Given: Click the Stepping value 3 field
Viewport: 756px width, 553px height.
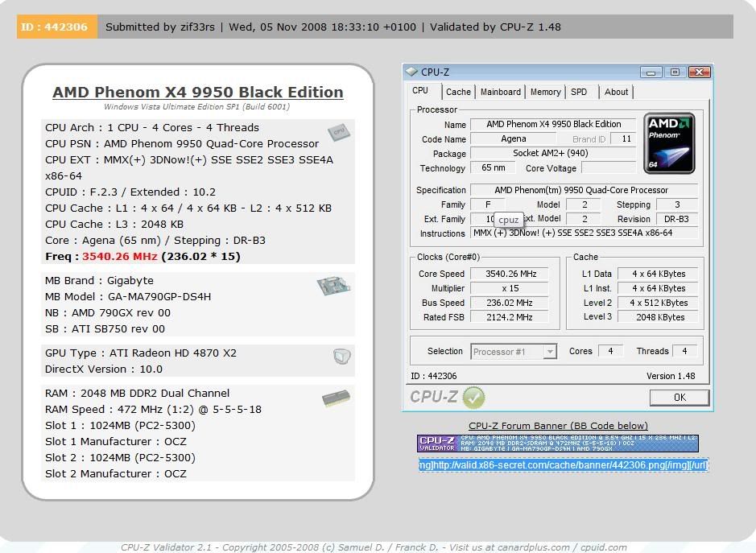Looking at the screenshot, I should (677, 204).
